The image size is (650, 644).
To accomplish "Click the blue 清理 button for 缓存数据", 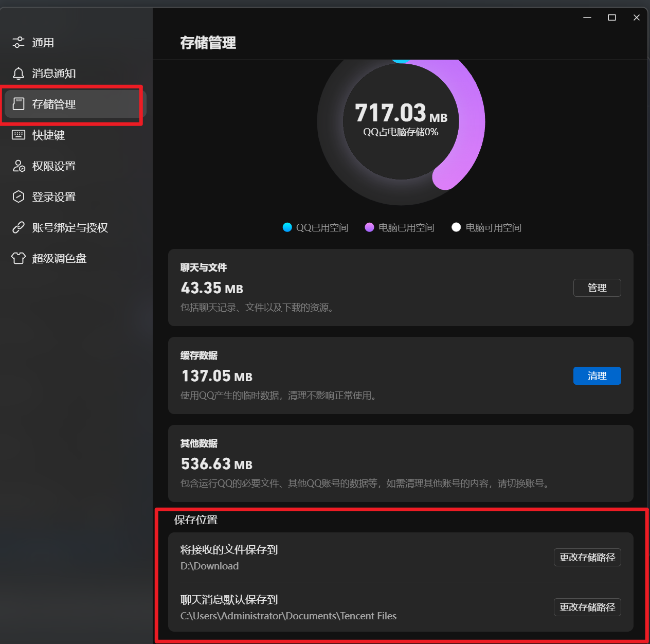I will coord(597,376).
